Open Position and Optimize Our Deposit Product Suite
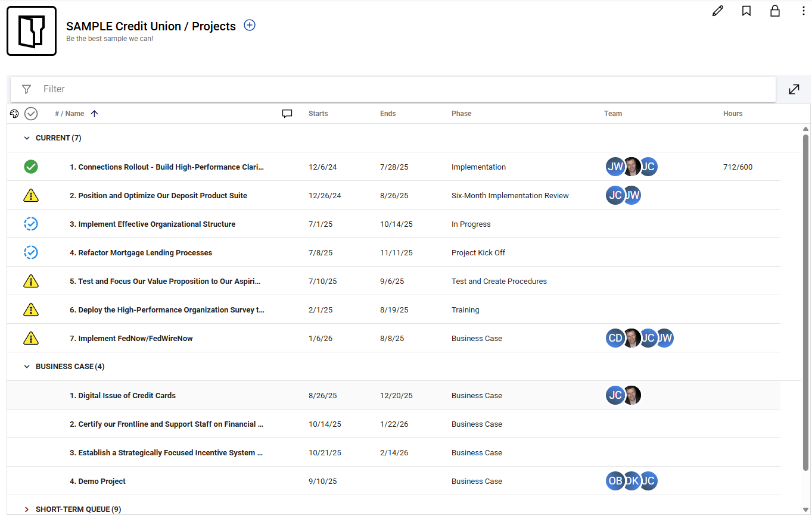The image size is (812, 519). tap(158, 196)
